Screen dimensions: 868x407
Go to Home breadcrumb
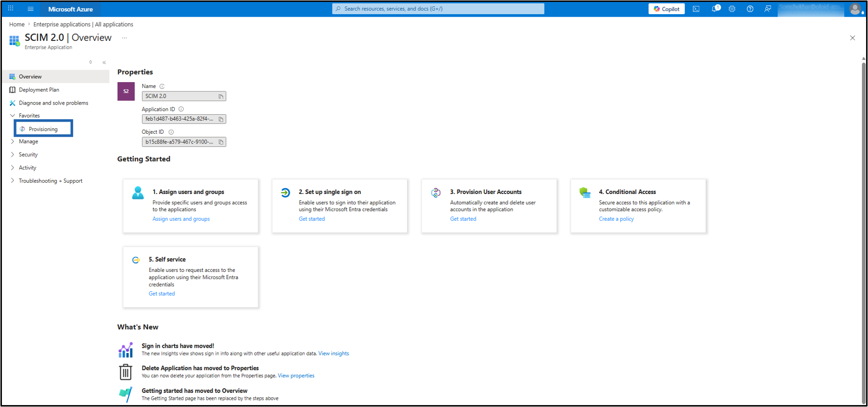pyautogui.click(x=17, y=24)
